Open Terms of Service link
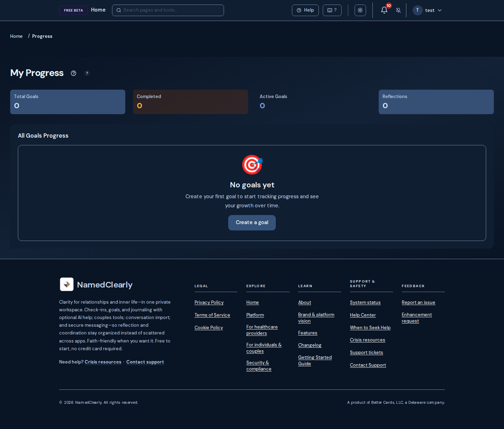This screenshot has height=429, width=504. click(212, 315)
